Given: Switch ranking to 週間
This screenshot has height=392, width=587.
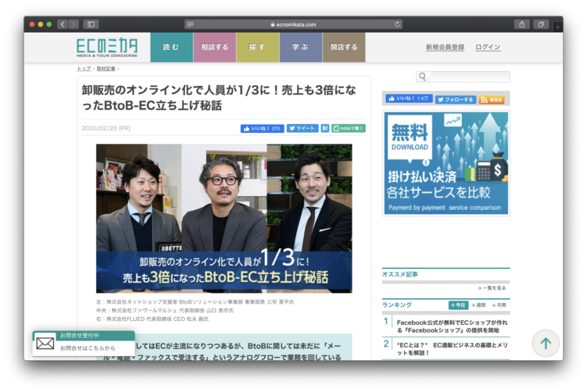Looking at the screenshot, I should click(x=479, y=305).
